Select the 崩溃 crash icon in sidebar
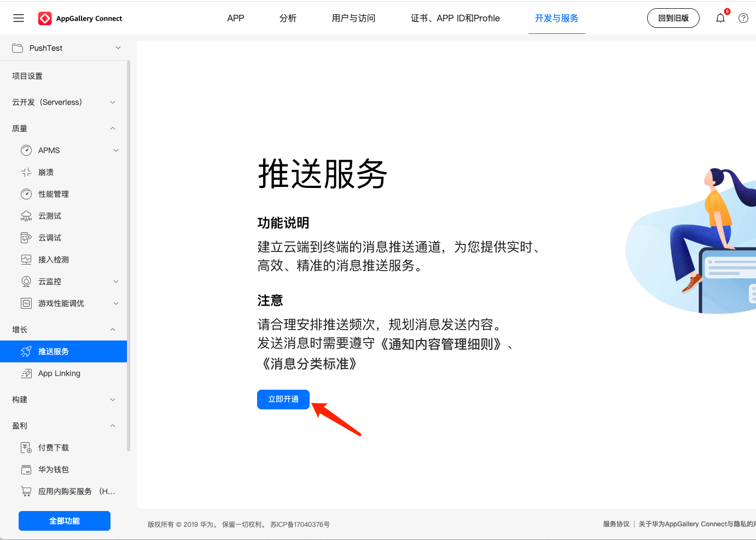 pos(26,172)
